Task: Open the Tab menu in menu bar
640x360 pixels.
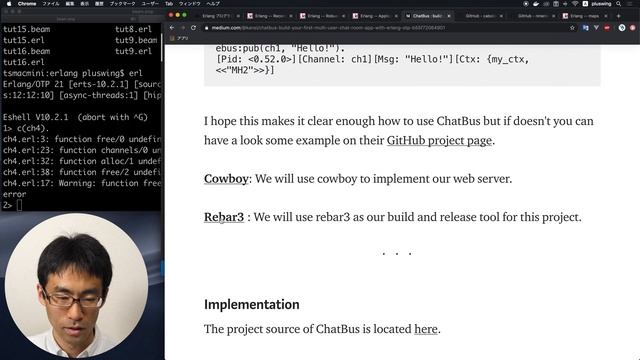Action: pos(169,4)
